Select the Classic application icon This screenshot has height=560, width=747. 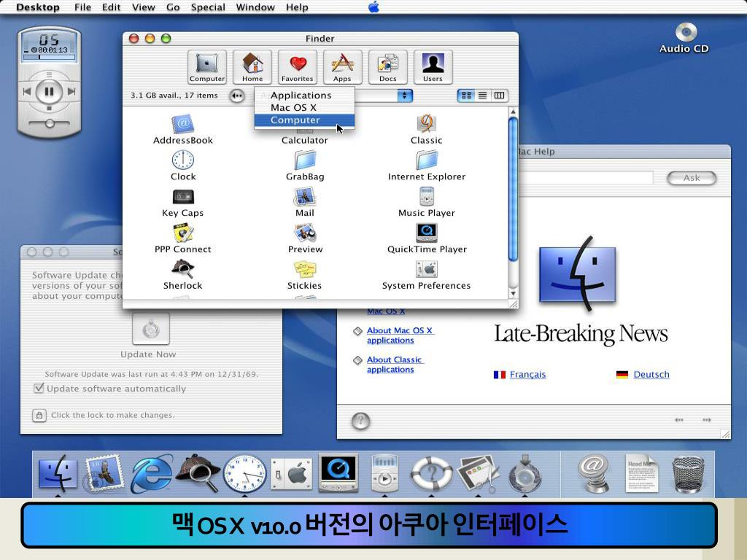click(426, 123)
